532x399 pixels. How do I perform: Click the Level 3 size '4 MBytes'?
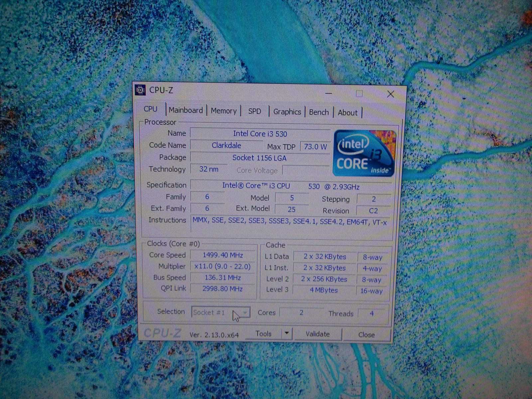(x=324, y=290)
